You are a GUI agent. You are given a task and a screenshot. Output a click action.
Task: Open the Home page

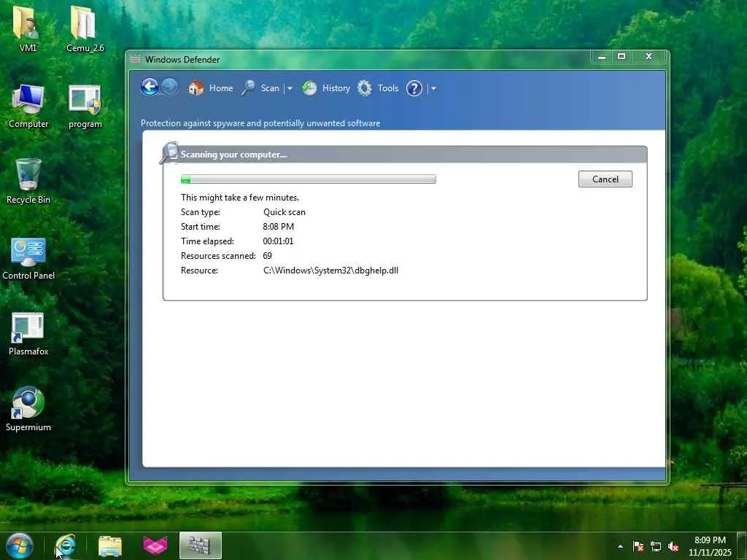point(221,88)
